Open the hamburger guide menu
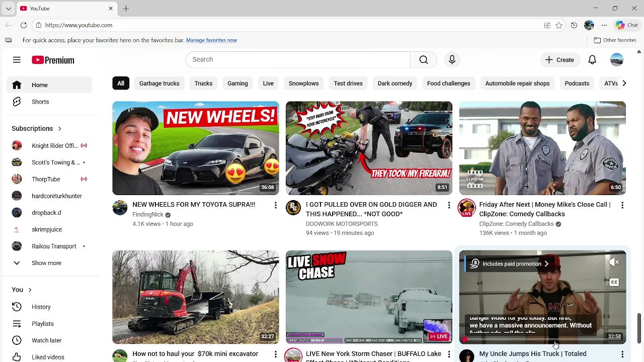This screenshot has width=644, height=362. click(x=17, y=60)
